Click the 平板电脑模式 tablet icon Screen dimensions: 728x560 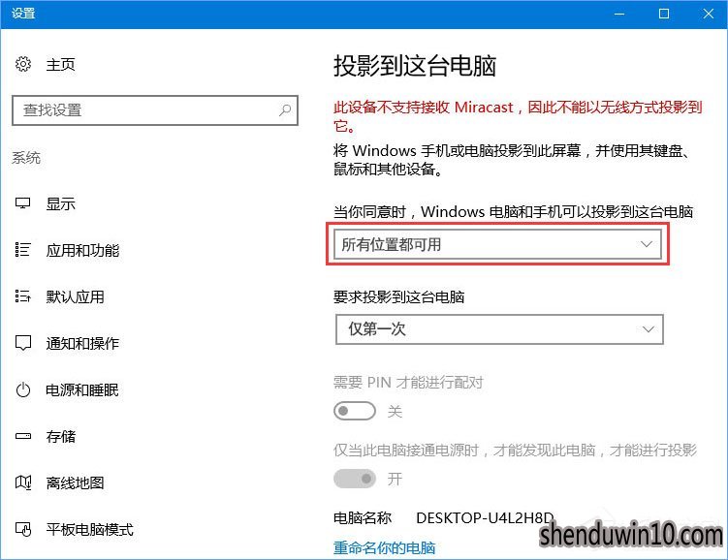click(22, 529)
